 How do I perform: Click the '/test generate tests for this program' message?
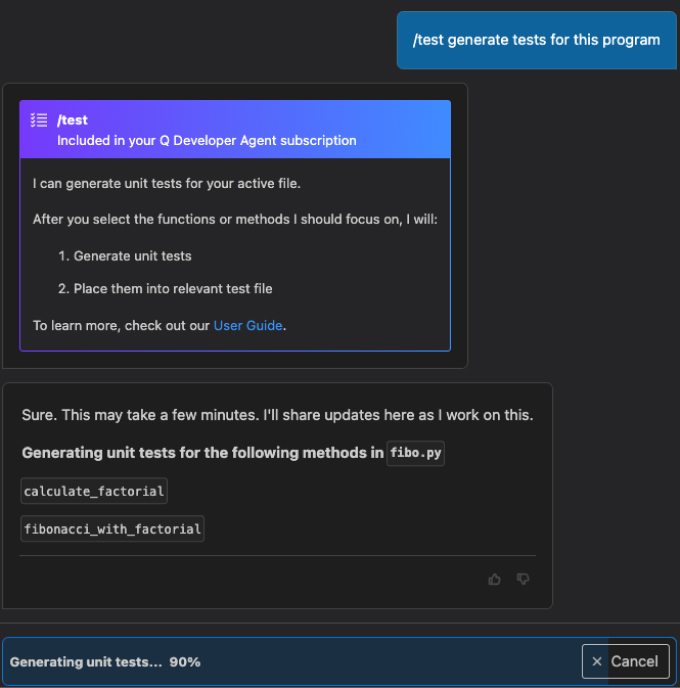pos(537,40)
